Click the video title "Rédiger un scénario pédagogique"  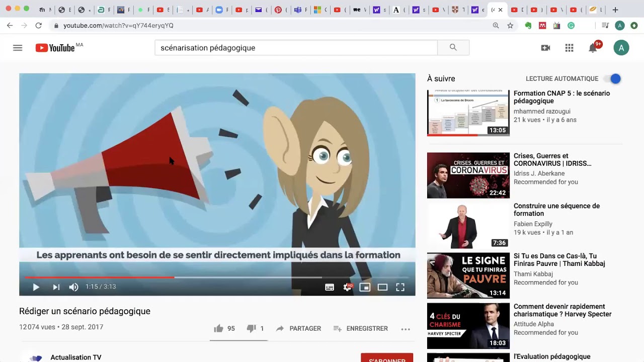click(x=85, y=311)
